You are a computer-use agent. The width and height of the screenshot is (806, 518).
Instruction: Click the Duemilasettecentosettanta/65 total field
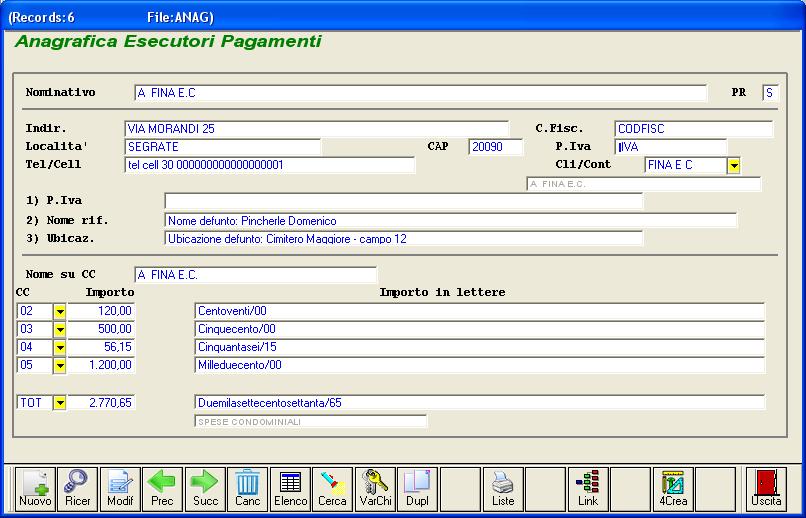[480, 402]
